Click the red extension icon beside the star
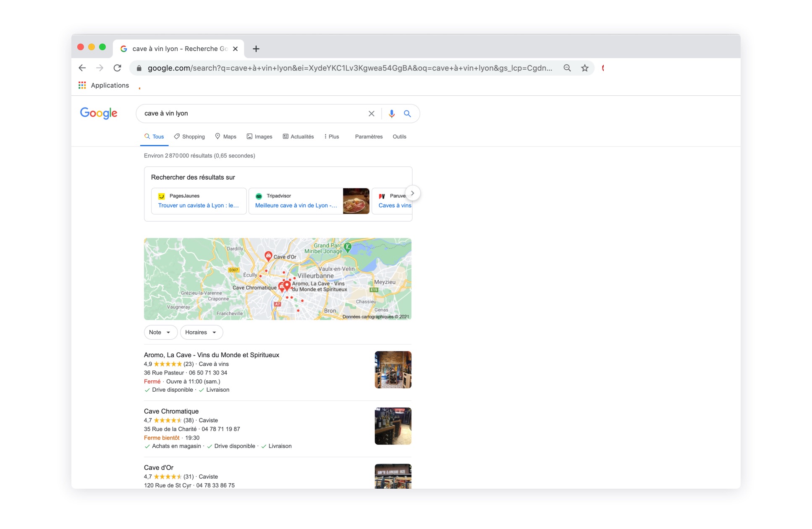The image size is (812, 529). point(603,68)
